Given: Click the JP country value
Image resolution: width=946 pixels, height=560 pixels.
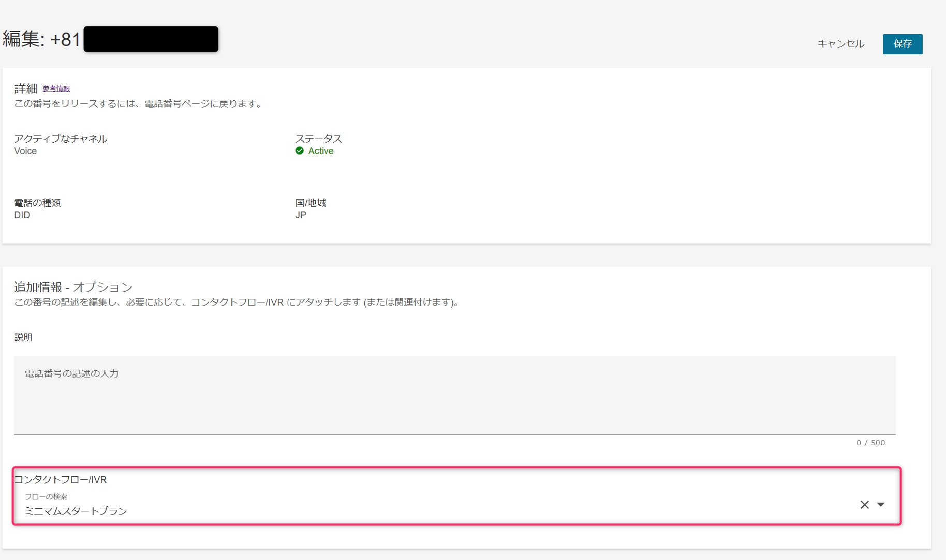Looking at the screenshot, I should [x=301, y=215].
